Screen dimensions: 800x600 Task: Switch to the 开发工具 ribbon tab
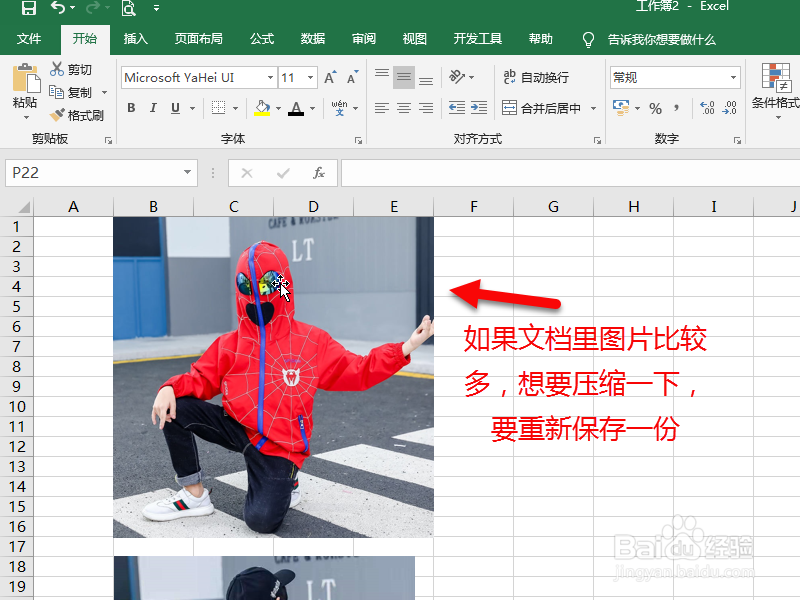[478, 39]
